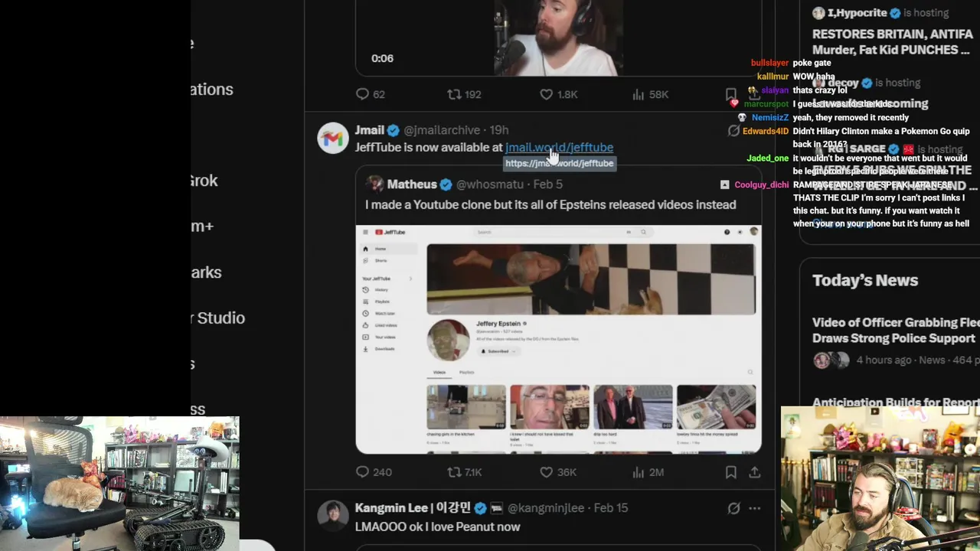
Task: Open Kangmin Lee's post date 'Feb 15'
Action: [x=610, y=508]
